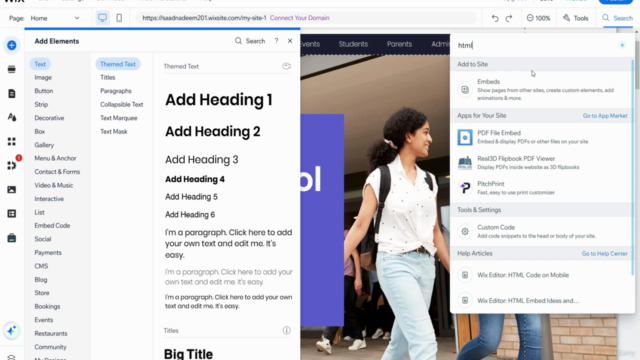This screenshot has height=360, width=640.
Task: Click the AI sparkle assistant icon
Action: pyautogui.click(x=11, y=331)
